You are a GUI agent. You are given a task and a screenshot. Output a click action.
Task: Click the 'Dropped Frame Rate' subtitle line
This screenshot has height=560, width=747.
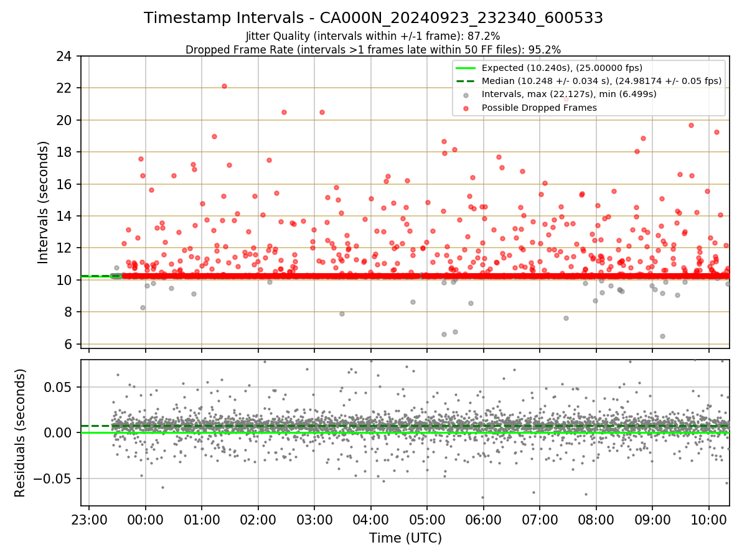(374, 50)
